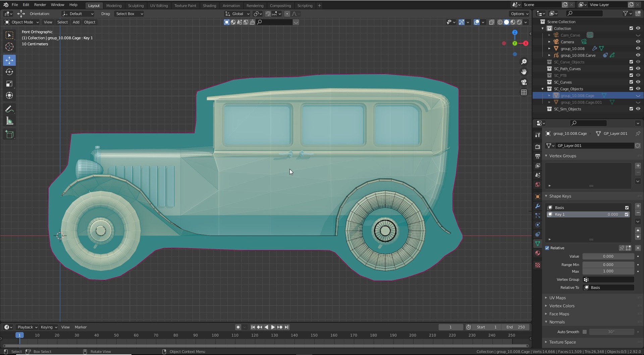This screenshot has width=644, height=355.
Task: Disable the Relative shape keys checkbox
Action: pyautogui.click(x=547, y=248)
